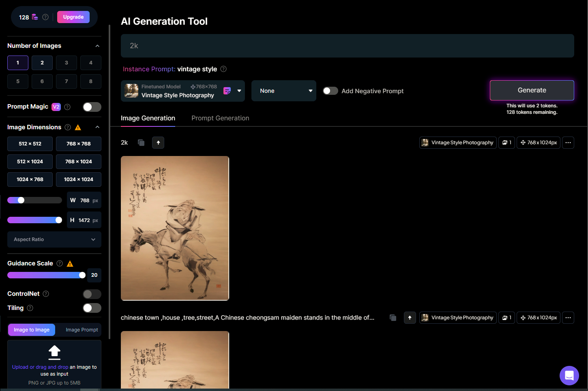
Task: Enable the Tiling toggle
Action: click(x=92, y=308)
